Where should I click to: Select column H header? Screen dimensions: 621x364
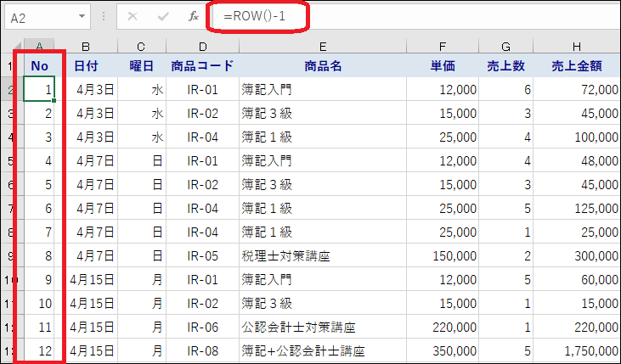(x=577, y=47)
